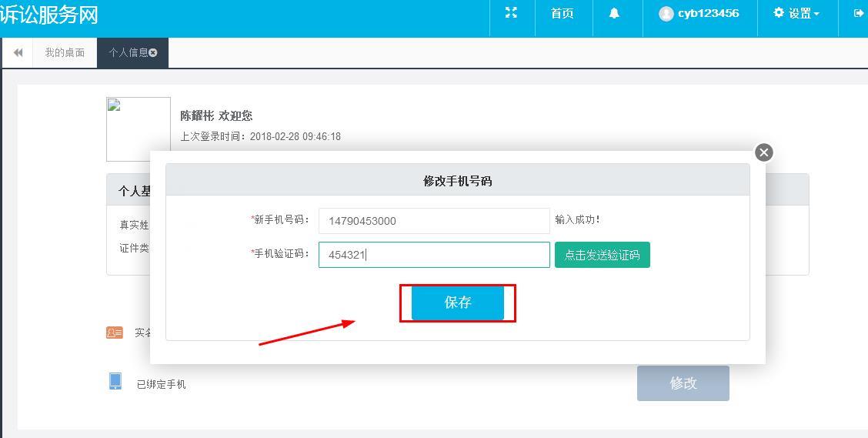Click the 输入成功! message text
The height and width of the screenshot is (438, 868).
[577, 220]
